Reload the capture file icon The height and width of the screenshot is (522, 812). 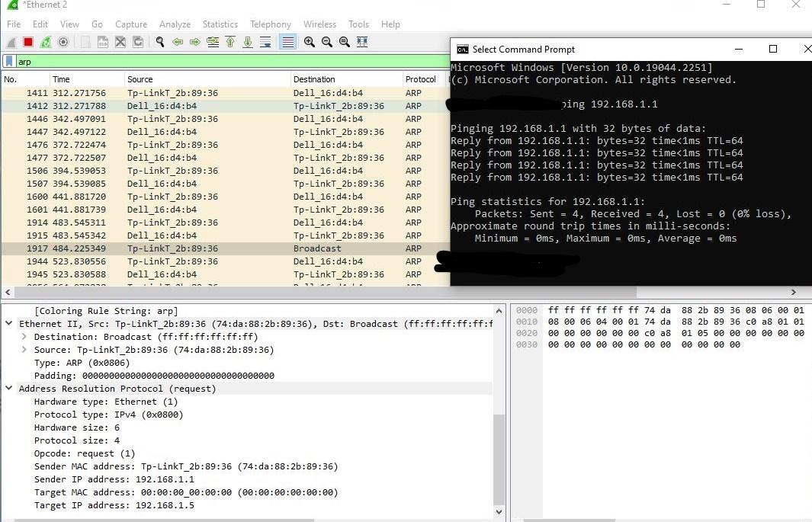click(x=138, y=43)
